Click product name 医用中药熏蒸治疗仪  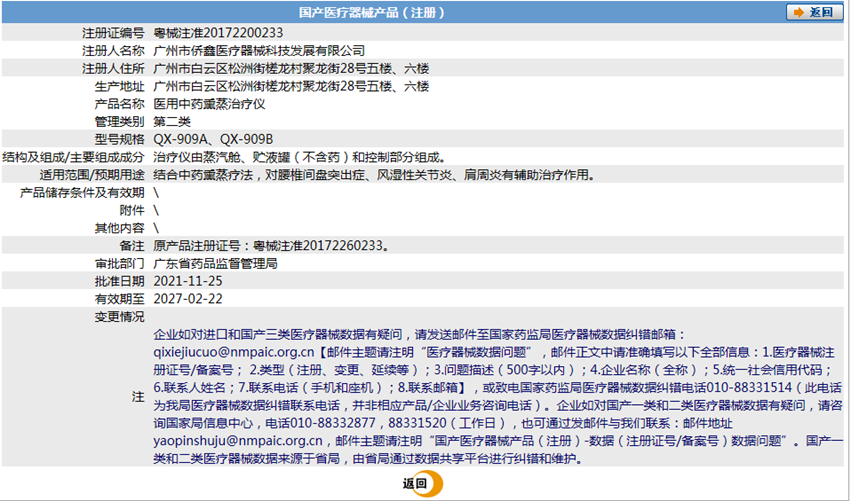209,104
